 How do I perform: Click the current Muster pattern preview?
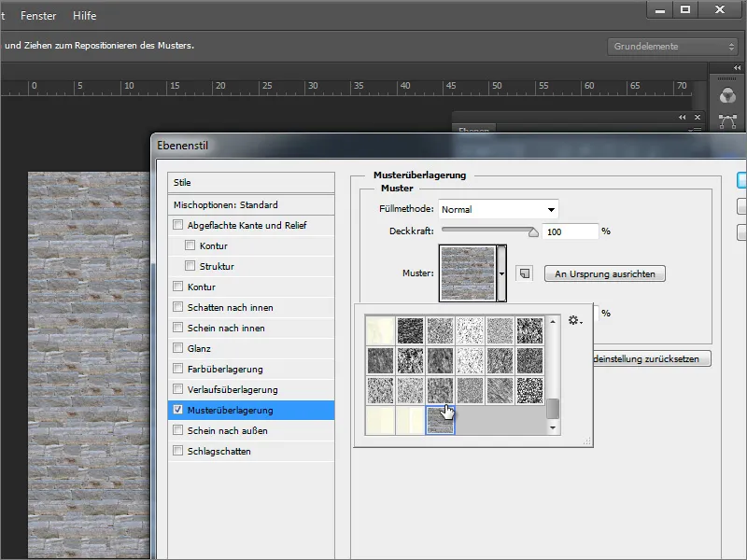click(468, 273)
